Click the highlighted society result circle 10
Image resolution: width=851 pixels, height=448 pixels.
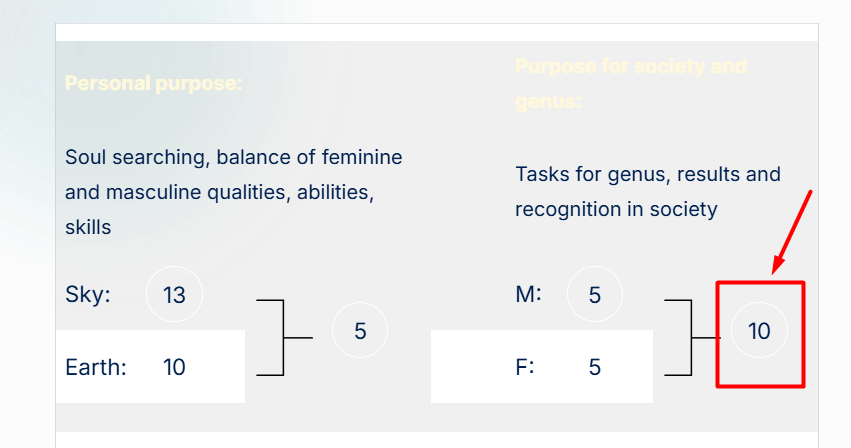[x=759, y=331]
